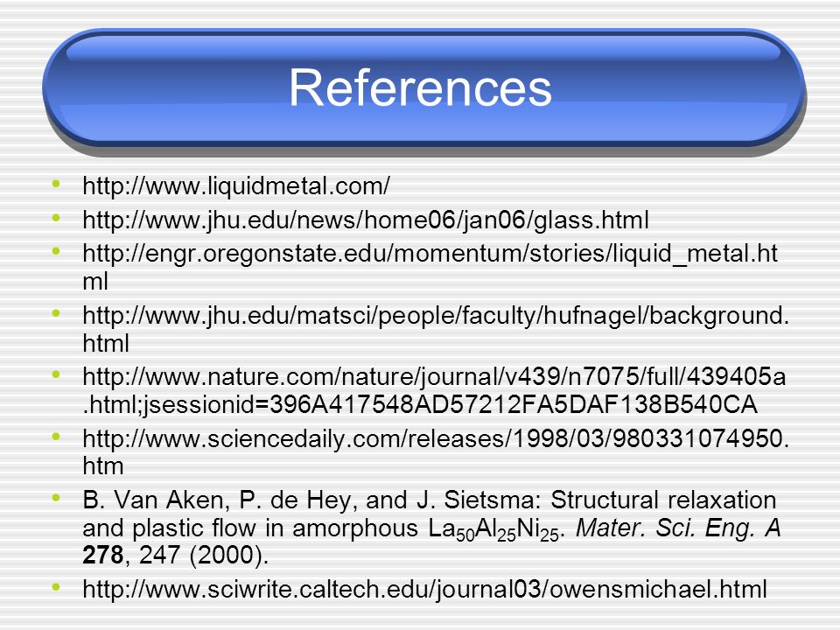
Task: Visit the sciwrite.caltech.edu owensmichael link
Action: tap(424, 589)
